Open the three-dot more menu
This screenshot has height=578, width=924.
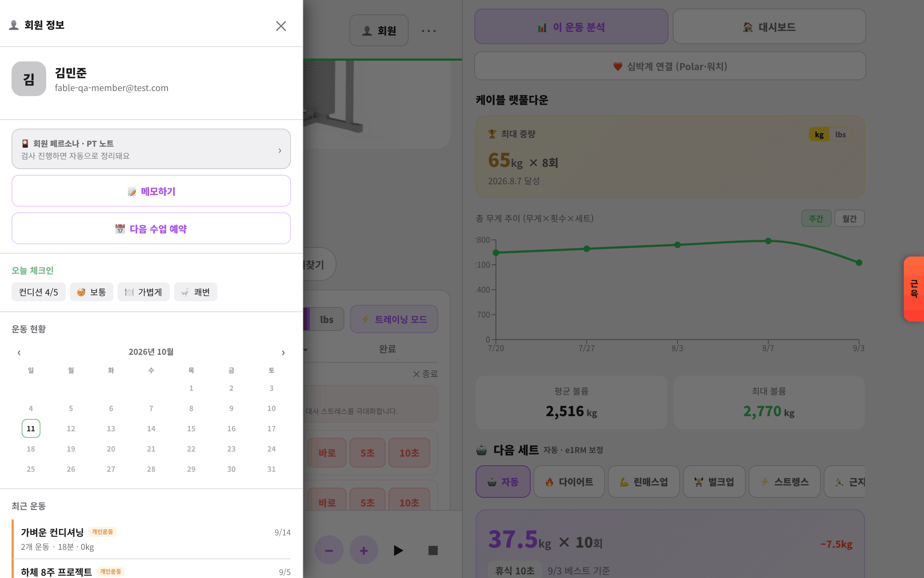pyautogui.click(x=428, y=31)
